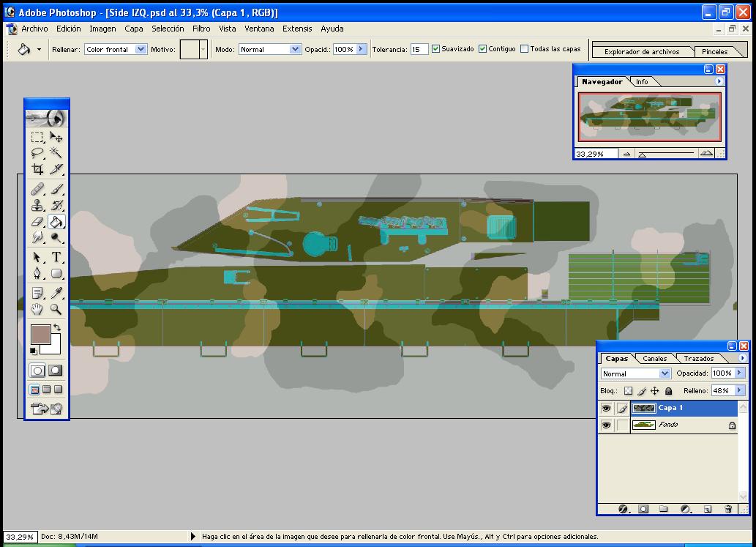Select the Hand tool
The height and width of the screenshot is (547, 756).
click(x=37, y=309)
